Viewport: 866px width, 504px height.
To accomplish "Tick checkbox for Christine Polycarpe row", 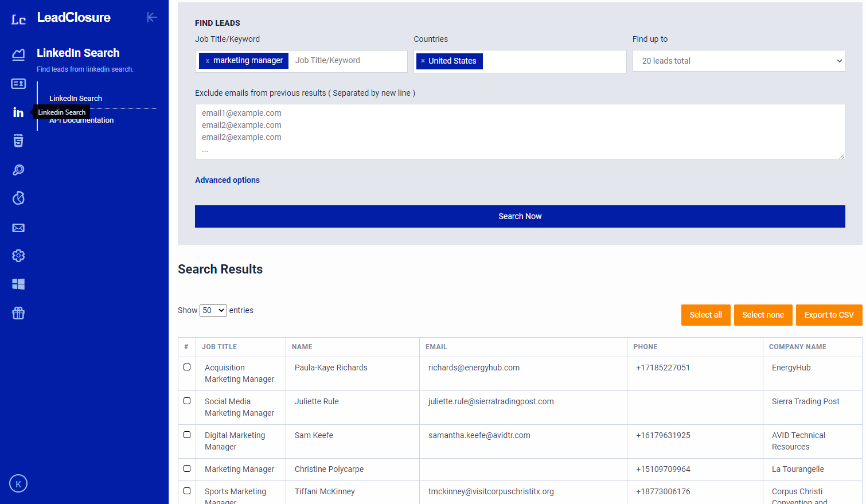I will (187, 468).
